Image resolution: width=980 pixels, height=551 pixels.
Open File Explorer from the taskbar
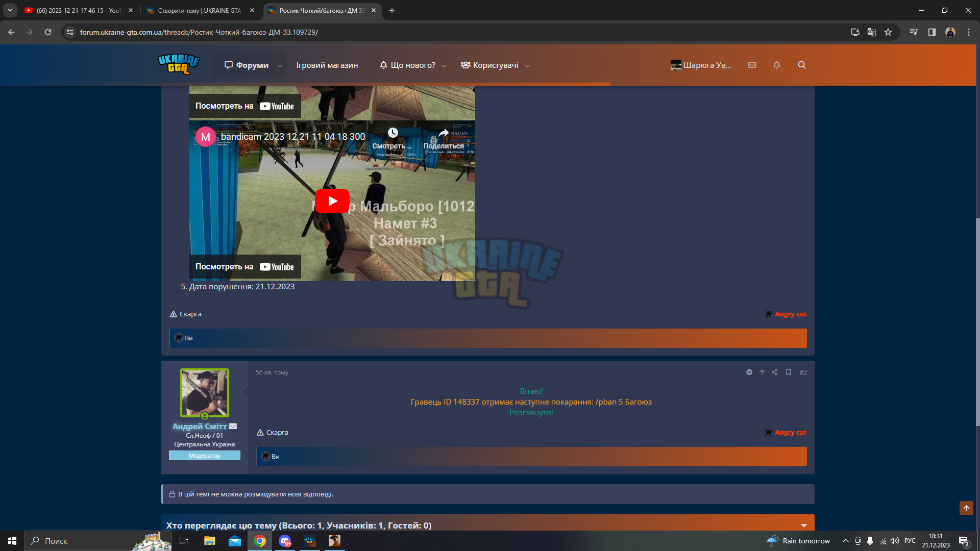(209, 541)
